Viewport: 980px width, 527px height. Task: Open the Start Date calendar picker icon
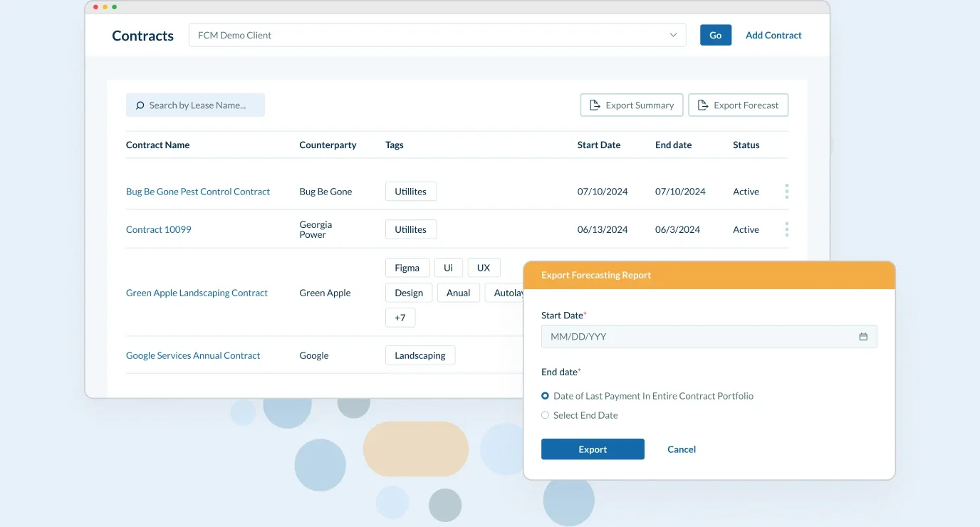click(863, 337)
